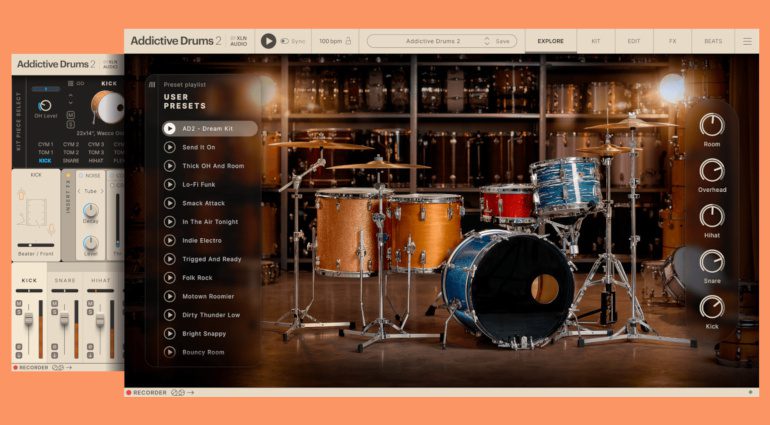Click the Snare level knob

click(x=711, y=262)
